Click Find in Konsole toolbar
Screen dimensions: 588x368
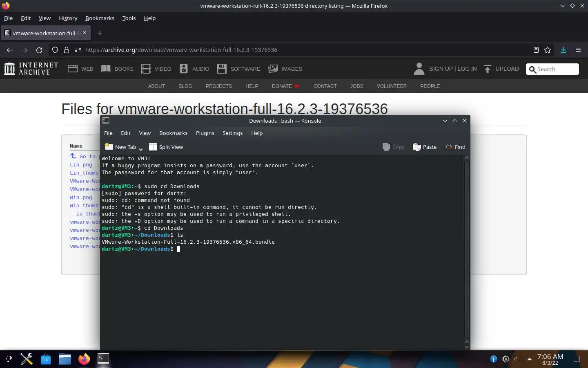[455, 147]
